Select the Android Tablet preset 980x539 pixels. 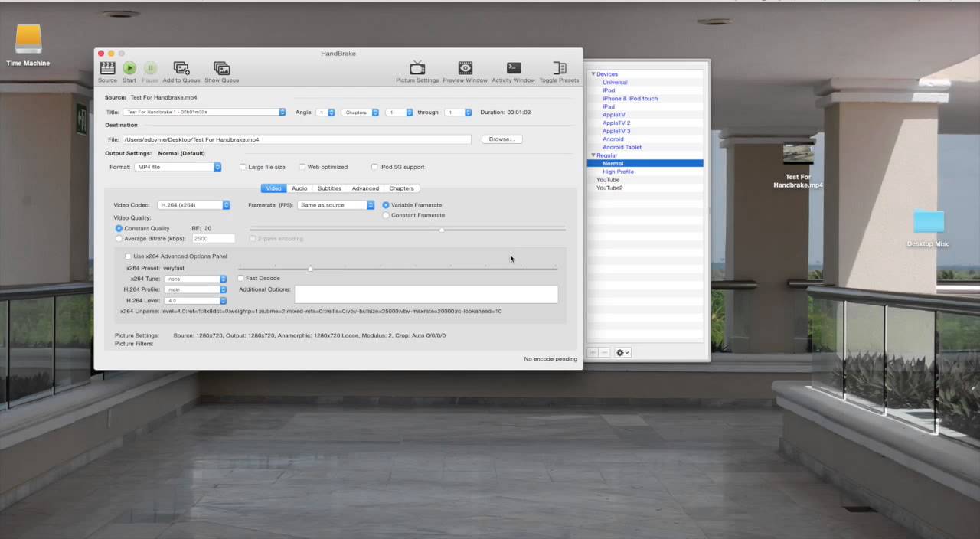click(x=622, y=147)
